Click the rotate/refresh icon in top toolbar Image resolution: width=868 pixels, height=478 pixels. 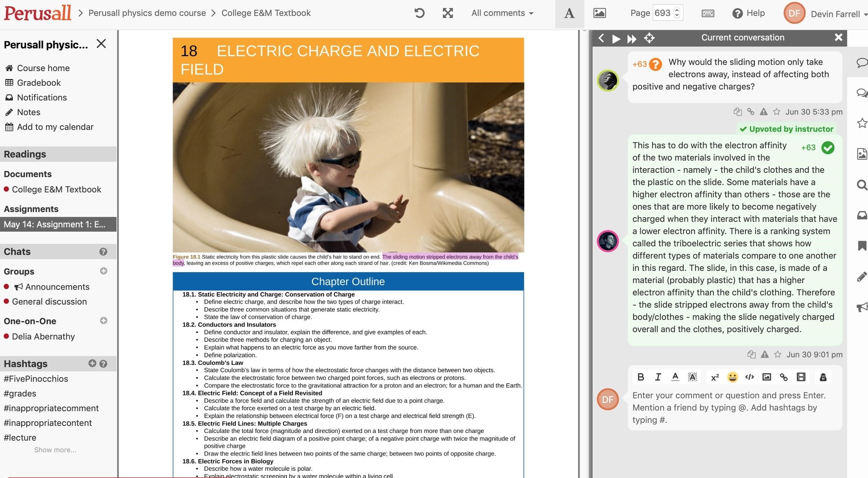click(x=419, y=13)
